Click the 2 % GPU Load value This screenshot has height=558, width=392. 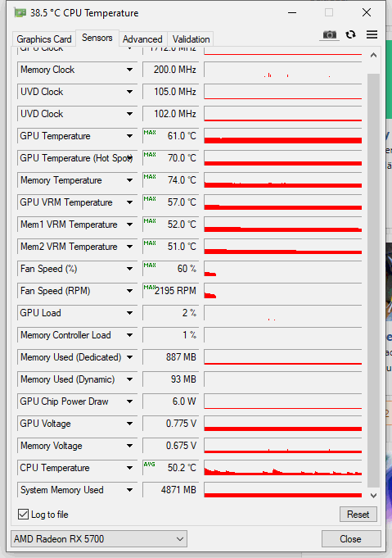click(x=170, y=313)
